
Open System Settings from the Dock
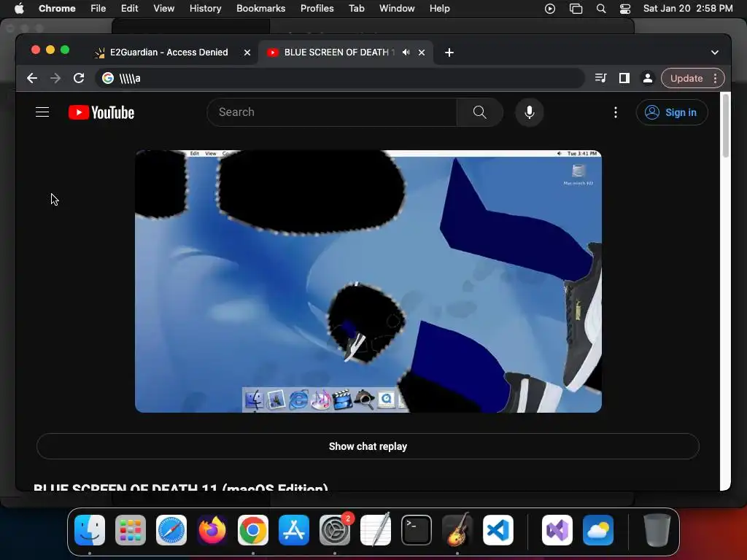[334, 530]
